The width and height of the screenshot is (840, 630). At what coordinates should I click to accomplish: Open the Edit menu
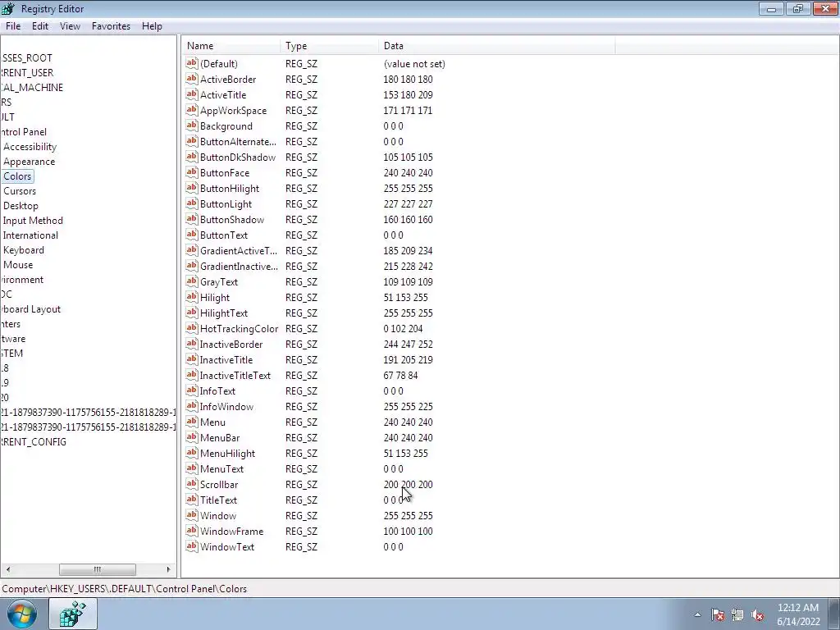[40, 25]
